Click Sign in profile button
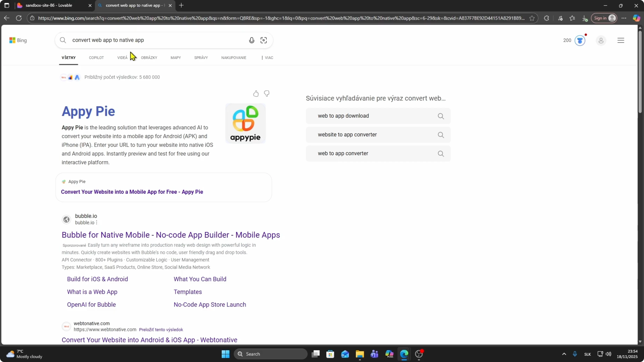Screen dimensions: 644x362 tap(604, 18)
